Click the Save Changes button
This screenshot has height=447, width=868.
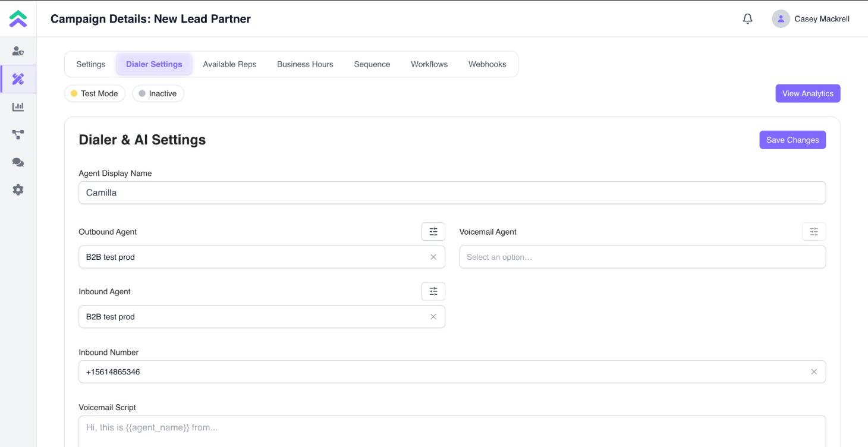coord(792,139)
